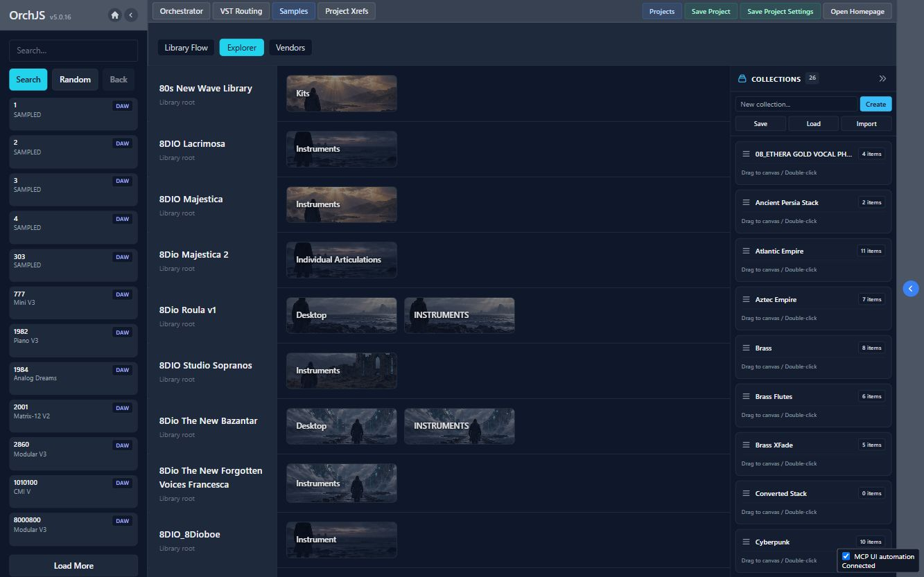Open the Brass collection with 8 items
The image size is (924, 577).
[813, 357]
